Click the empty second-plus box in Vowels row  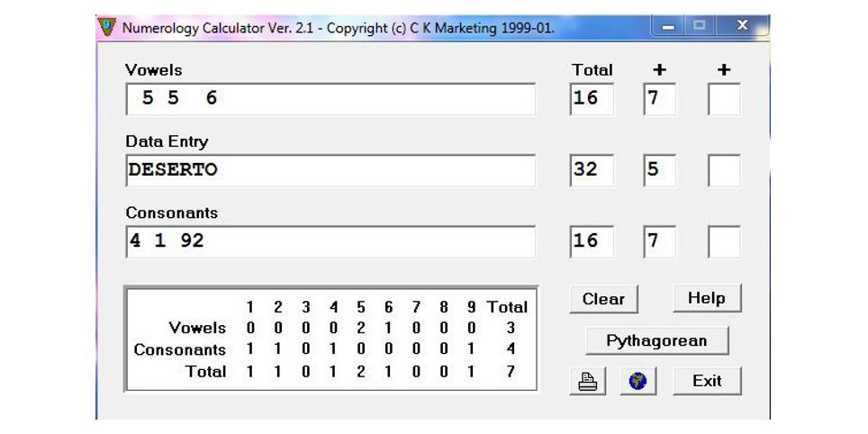pos(724,99)
